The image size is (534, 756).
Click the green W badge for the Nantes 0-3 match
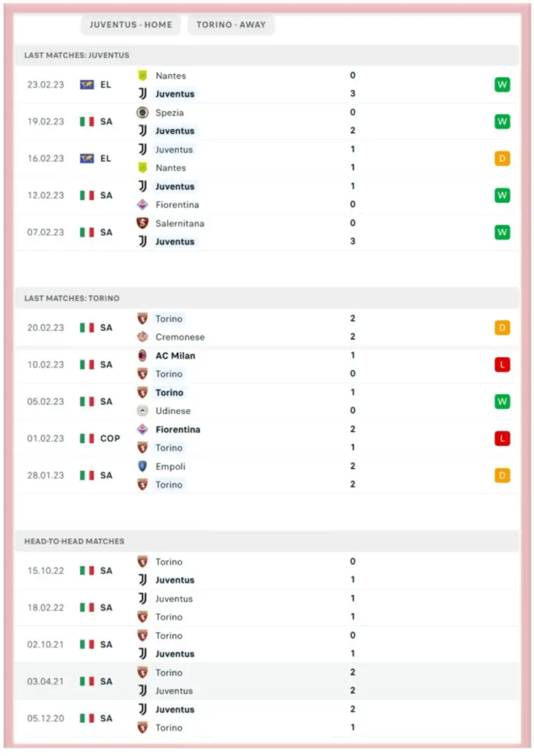coord(502,85)
